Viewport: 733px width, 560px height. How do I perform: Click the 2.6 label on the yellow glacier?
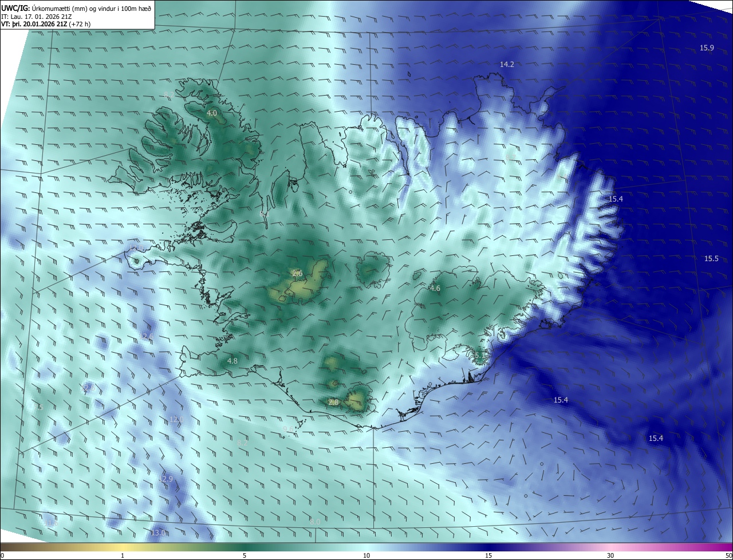[x=297, y=274]
